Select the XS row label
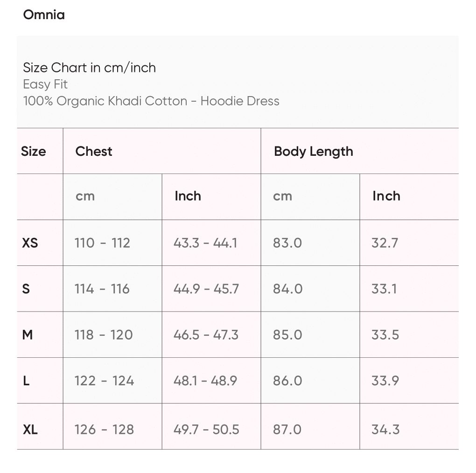 coord(30,243)
